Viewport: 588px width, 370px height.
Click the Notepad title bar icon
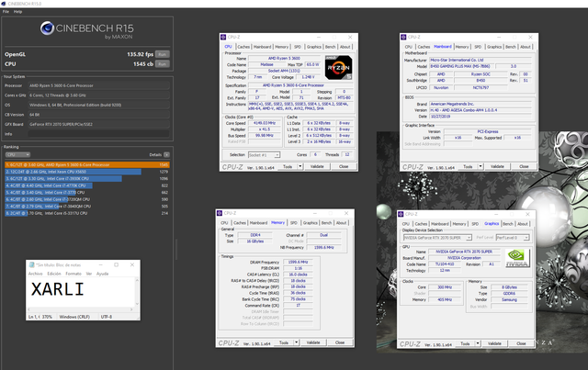click(x=31, y=264)
